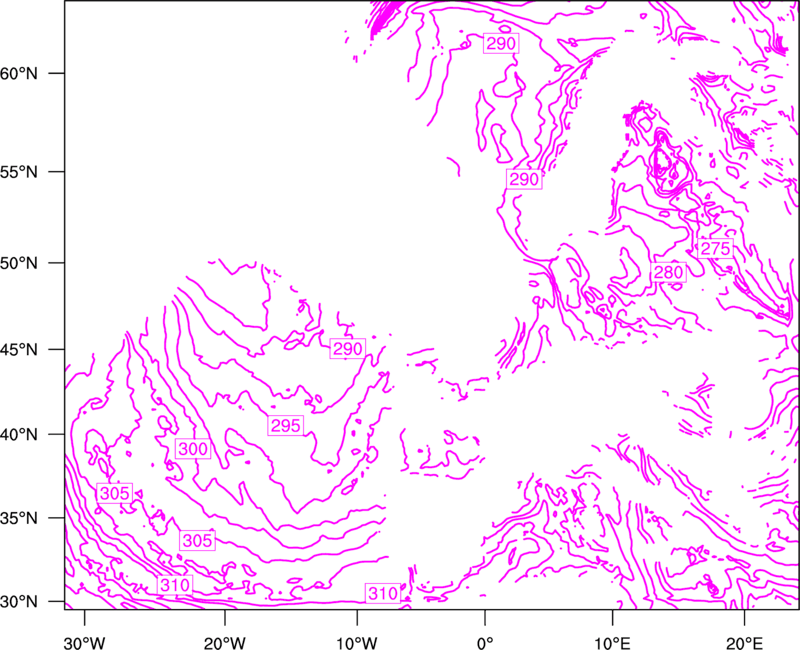Click the 290 label at the plot's top edge
This screenshot has width=800, height=650.
(501, 44)
